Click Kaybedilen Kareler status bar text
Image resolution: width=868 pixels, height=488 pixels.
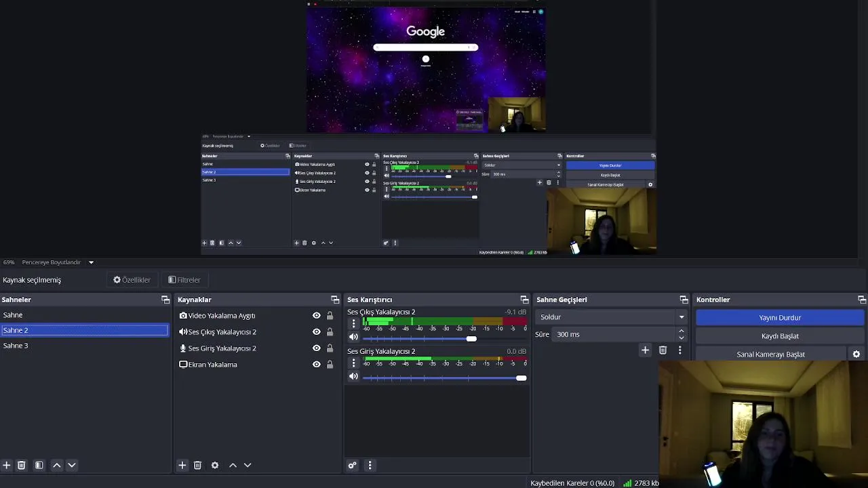[x=572, y=483]
